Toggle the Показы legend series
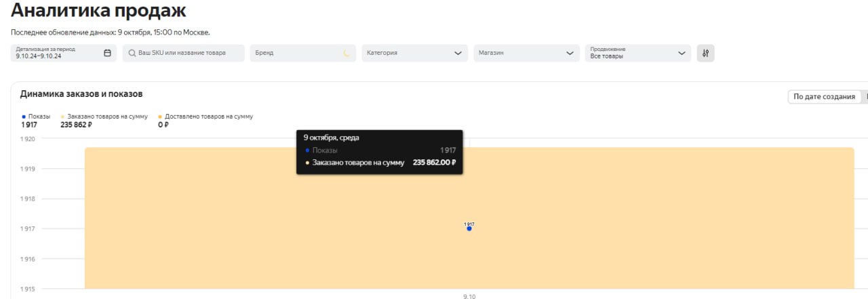Viewport: 868px width, 299px height. click(36, 117)
